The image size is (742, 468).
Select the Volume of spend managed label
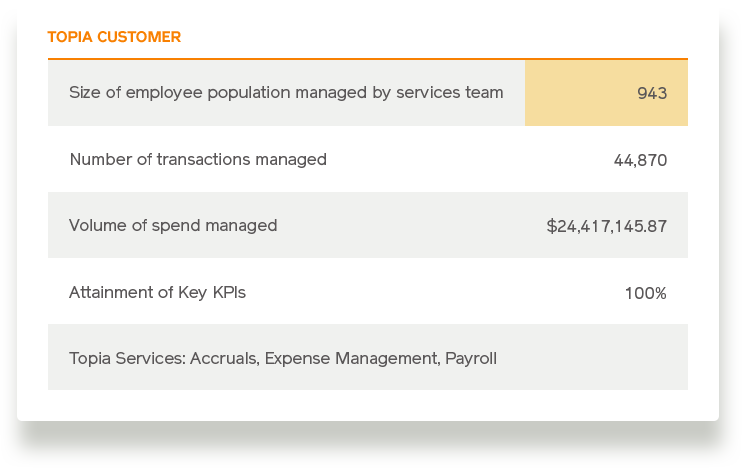click(173, 226)
